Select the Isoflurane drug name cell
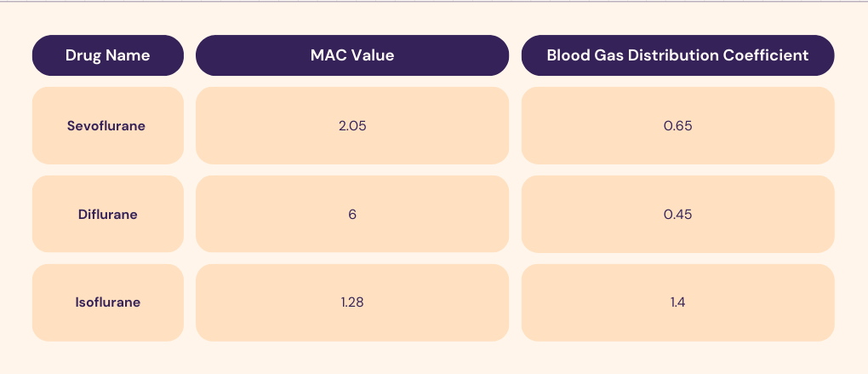This screenshot has width=868, height=374. click(108, 302)
